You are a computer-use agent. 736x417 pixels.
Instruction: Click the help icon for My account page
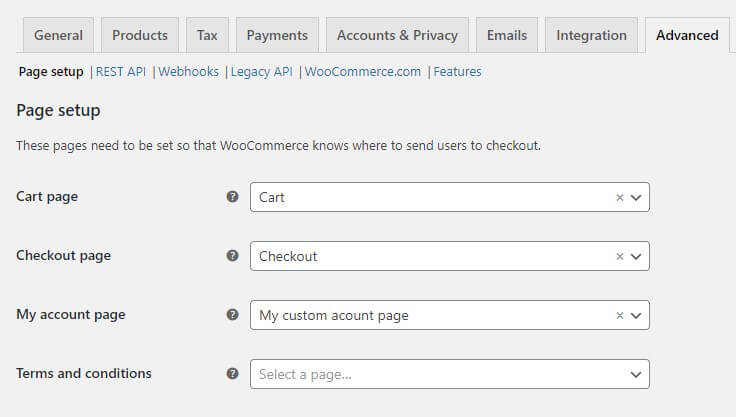[x=232, y=315]
